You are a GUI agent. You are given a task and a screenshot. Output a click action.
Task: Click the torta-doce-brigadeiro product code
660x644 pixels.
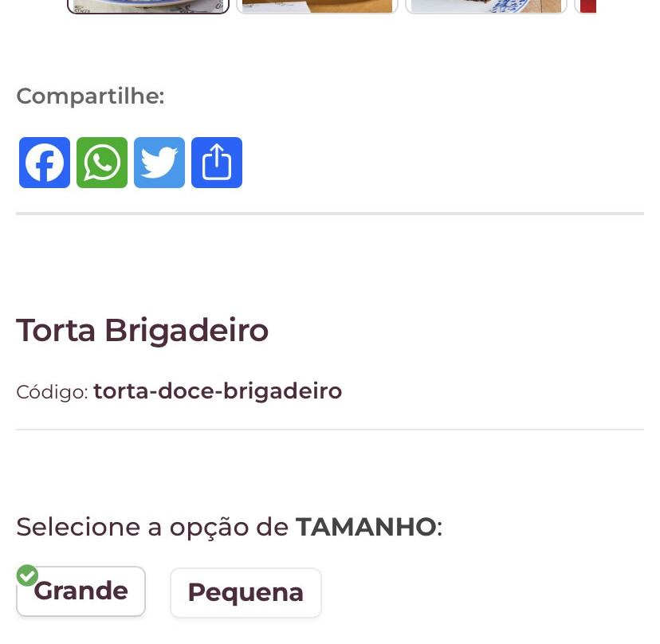[x=218, y=391]
